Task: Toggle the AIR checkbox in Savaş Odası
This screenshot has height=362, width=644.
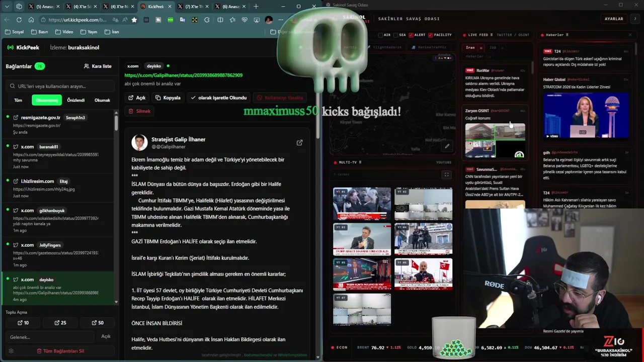Action: [381, 35]
